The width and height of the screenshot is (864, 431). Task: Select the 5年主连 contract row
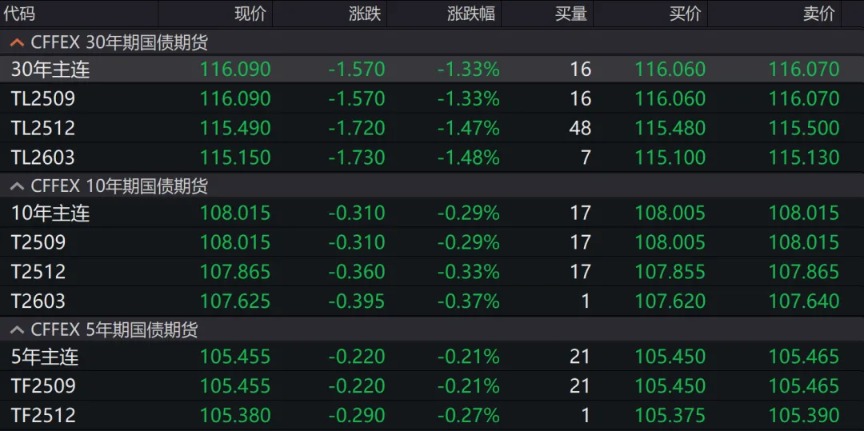45,357
